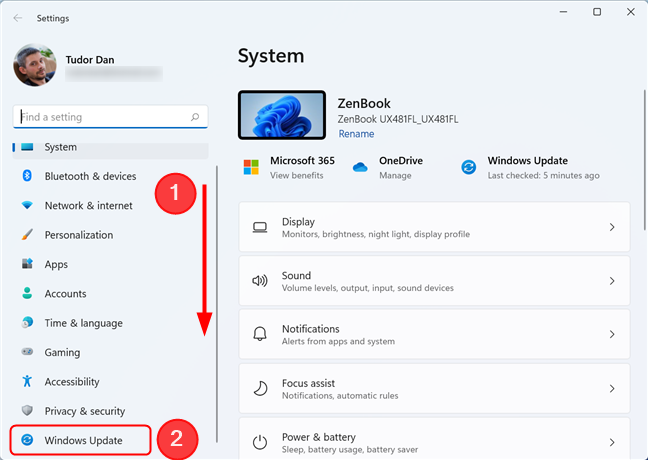This screenshot has width=648, height=460.
Task: Click the Accounts person icon
Action: click(x=27, y=293)
